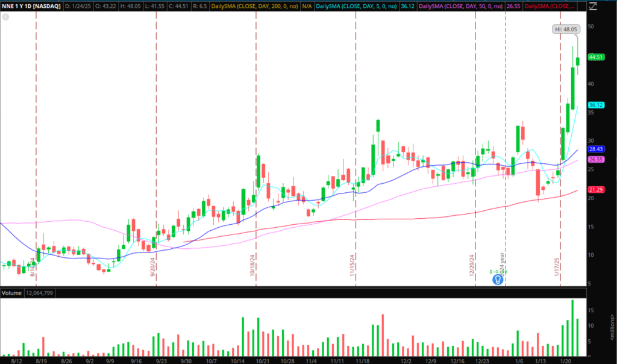Click the 10/7 date on time axis
The height and width of the screenshot is (364, 617).
point(211,361)
